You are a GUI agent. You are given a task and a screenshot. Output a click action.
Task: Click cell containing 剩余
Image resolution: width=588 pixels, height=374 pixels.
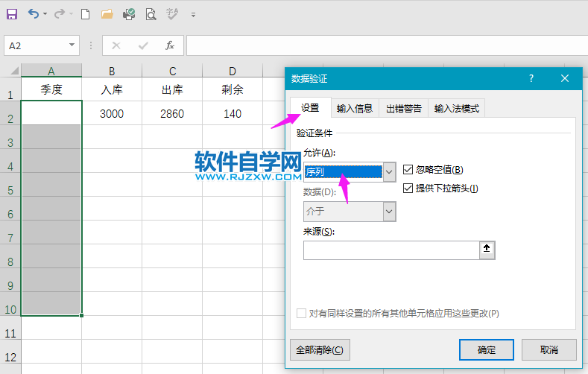coord(233,89)
